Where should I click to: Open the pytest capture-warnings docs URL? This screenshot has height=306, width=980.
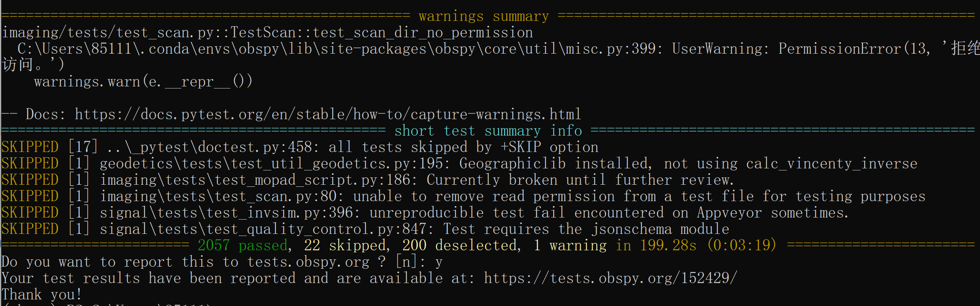327,114
